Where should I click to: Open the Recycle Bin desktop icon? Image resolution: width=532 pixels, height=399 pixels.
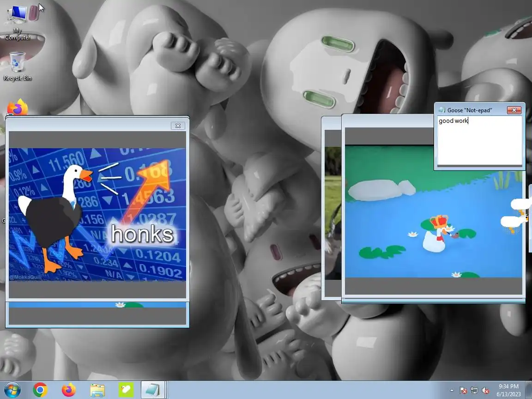[17, 66]
